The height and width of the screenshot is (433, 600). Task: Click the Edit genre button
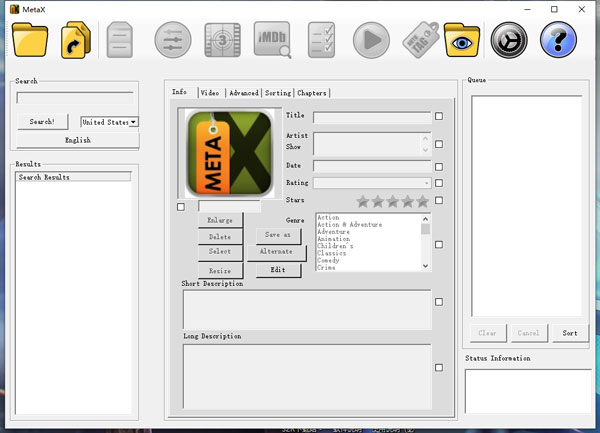[278, 270]
